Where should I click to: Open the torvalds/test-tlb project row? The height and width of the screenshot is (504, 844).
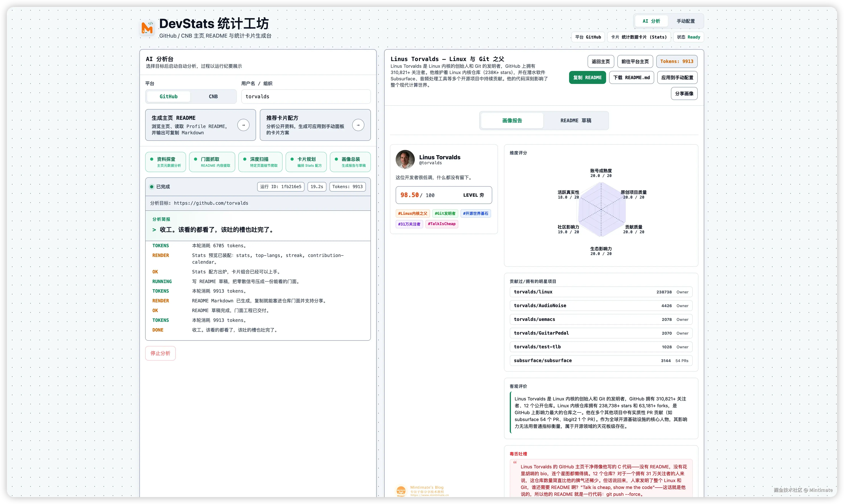click(601, 347)
